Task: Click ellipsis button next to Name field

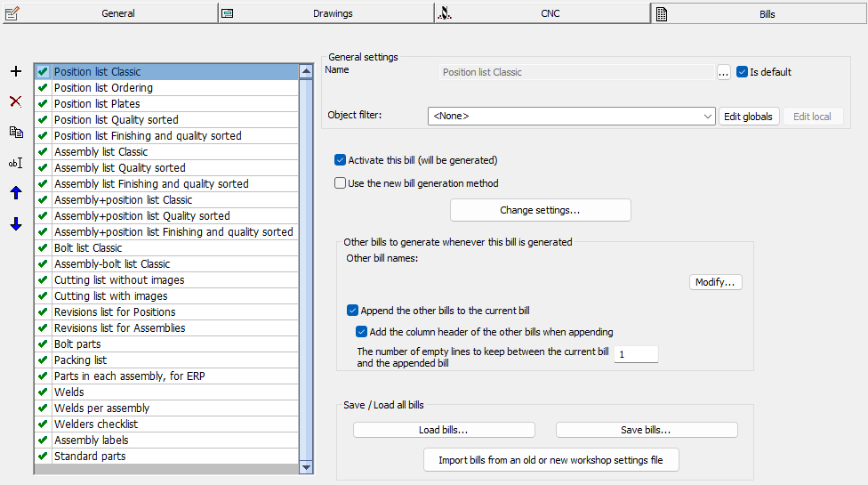Action: coord(724,72)
